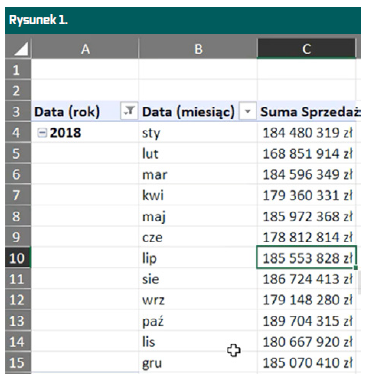Select row 4 header
The width and height of the screenshot is (366, 380).
pyautogui.click(x=18, y=132)
